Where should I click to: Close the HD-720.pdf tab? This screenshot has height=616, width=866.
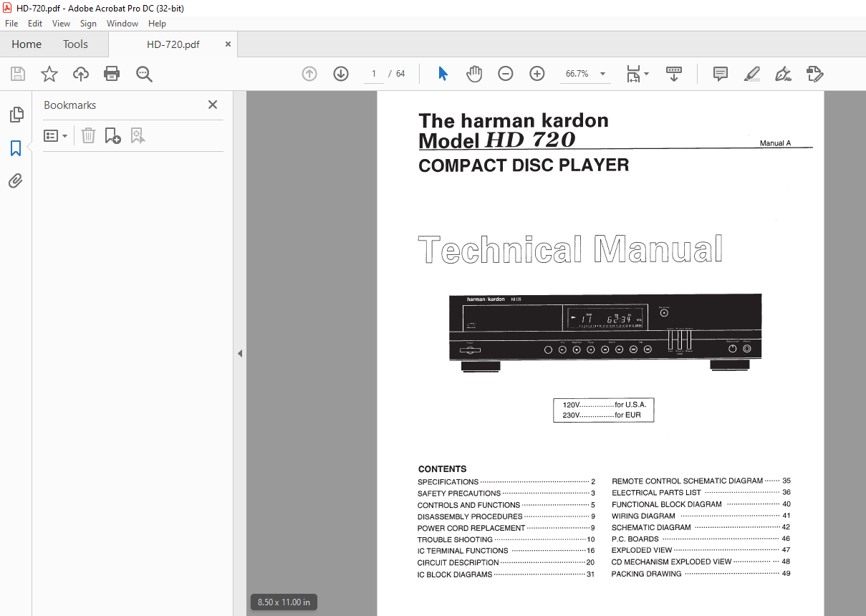(228, 44)
